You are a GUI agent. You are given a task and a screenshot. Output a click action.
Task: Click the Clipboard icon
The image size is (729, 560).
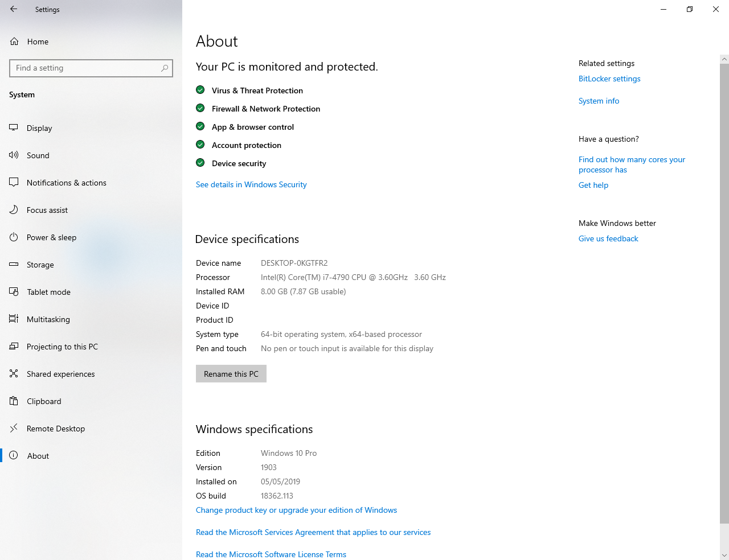(x=14, y=401)
